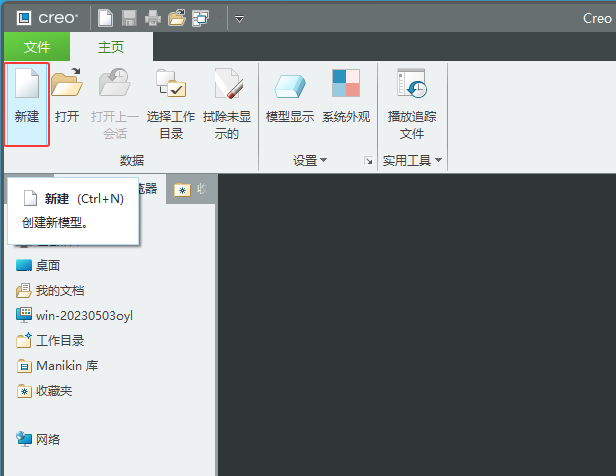Select 网络 in the folder list
The height and width of the screenshot is (476, 616).
click(38, 439)
